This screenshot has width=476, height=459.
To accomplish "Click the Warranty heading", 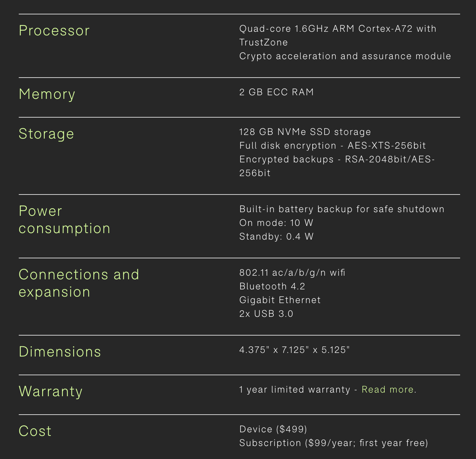I will [50, 392].
